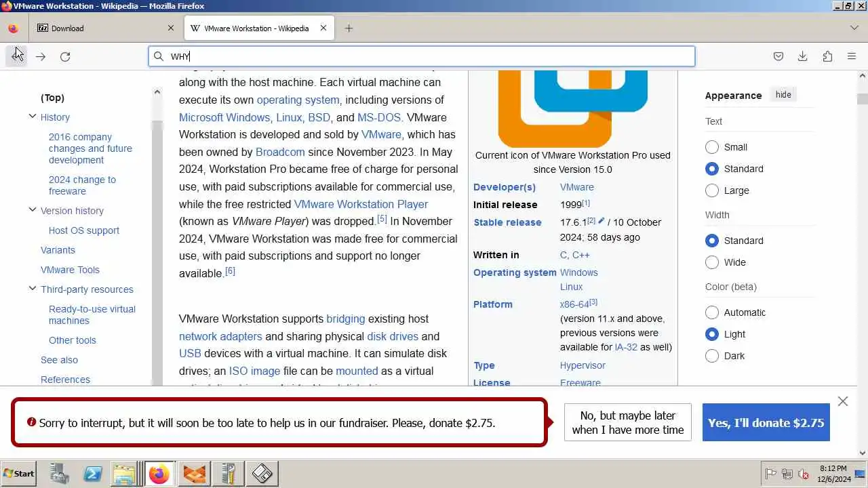Collapse the Third-party resources section
Screen dimensions: 868x488
pyautogui.click(x=32, y=289)
